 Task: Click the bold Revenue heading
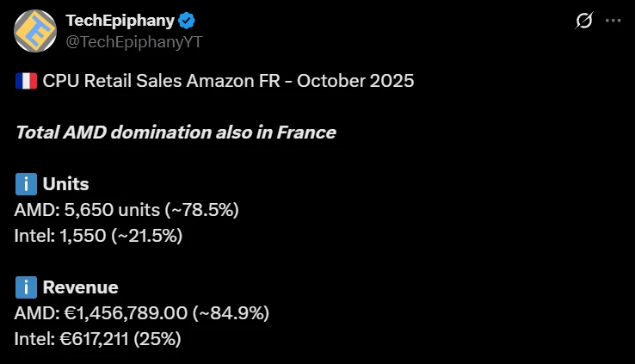click(80, 287)
